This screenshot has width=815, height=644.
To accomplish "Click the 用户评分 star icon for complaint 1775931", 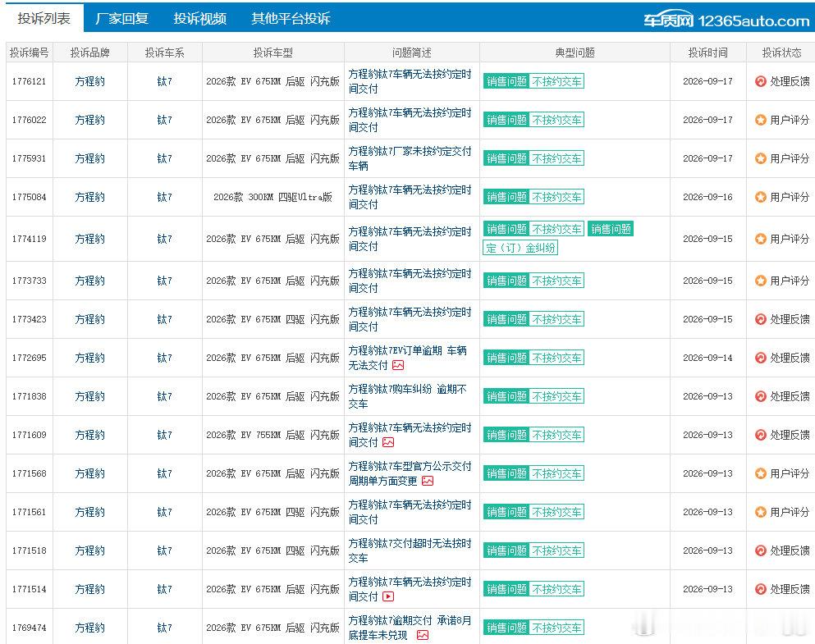I will pos(761,158).
